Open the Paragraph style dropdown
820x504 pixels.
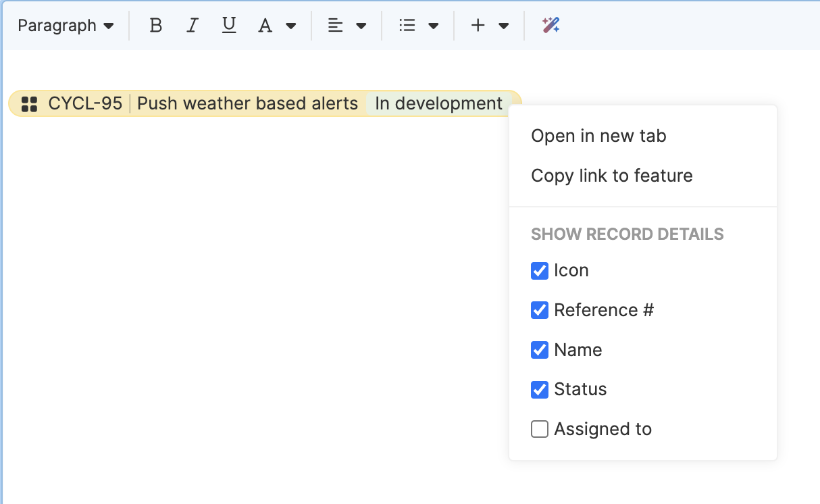pyautogui.click(x=66, y=26)
